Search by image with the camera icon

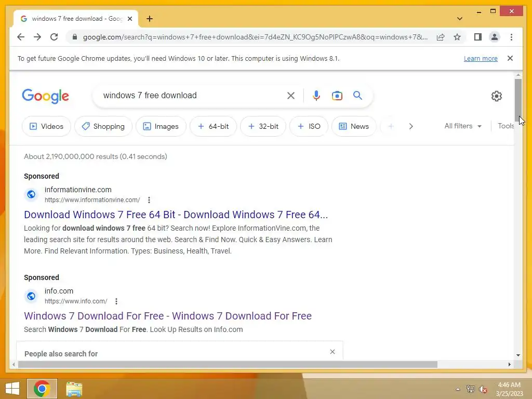[337, 96]
